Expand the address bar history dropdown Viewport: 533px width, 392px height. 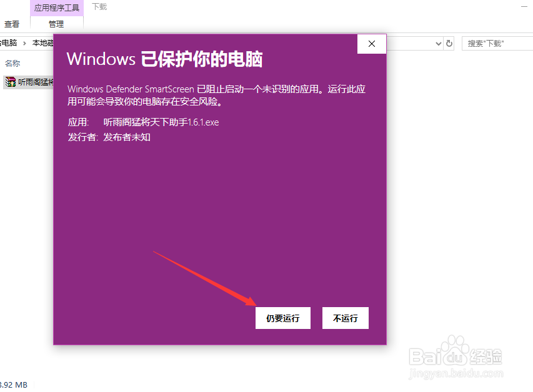(439, 44)
